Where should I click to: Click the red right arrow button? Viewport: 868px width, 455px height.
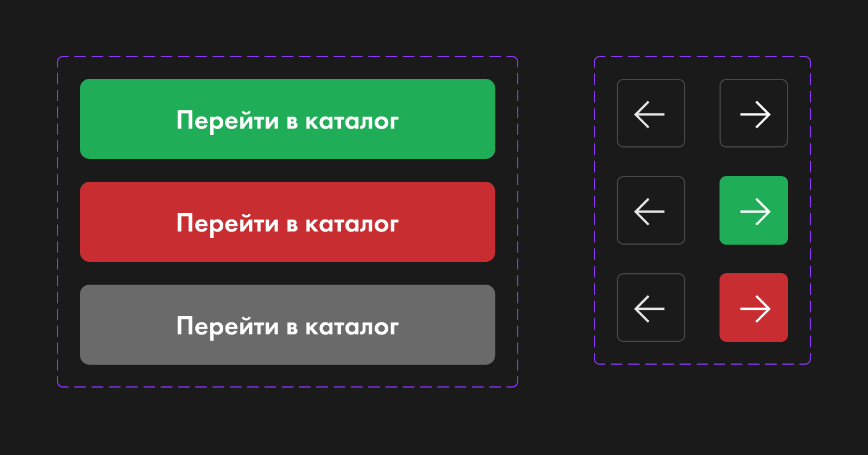pyautogui.click(x=753, y=308)
